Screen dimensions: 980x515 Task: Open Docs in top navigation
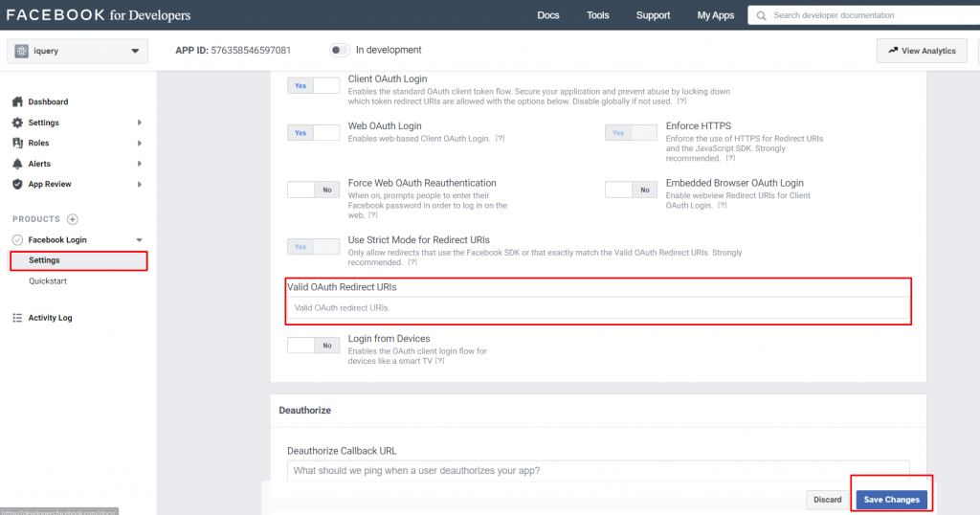[x=548, y=15]
